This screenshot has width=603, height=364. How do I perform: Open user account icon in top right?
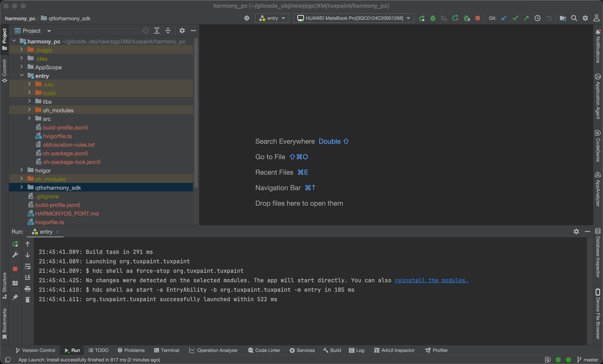(x=596, y=18)
